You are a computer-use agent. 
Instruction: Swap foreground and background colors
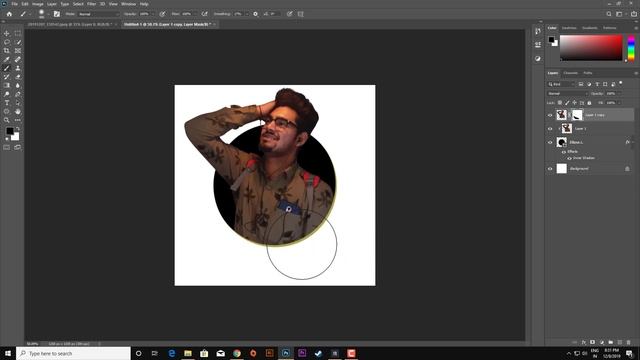[18, 129]
